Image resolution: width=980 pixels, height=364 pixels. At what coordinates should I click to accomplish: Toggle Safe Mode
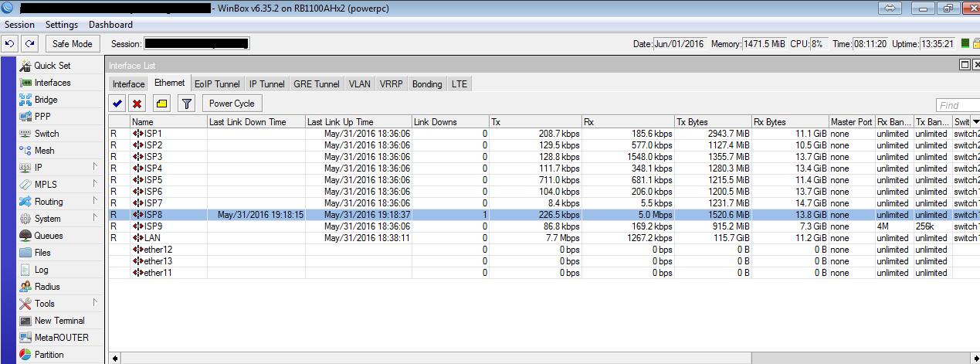[73, 44]
